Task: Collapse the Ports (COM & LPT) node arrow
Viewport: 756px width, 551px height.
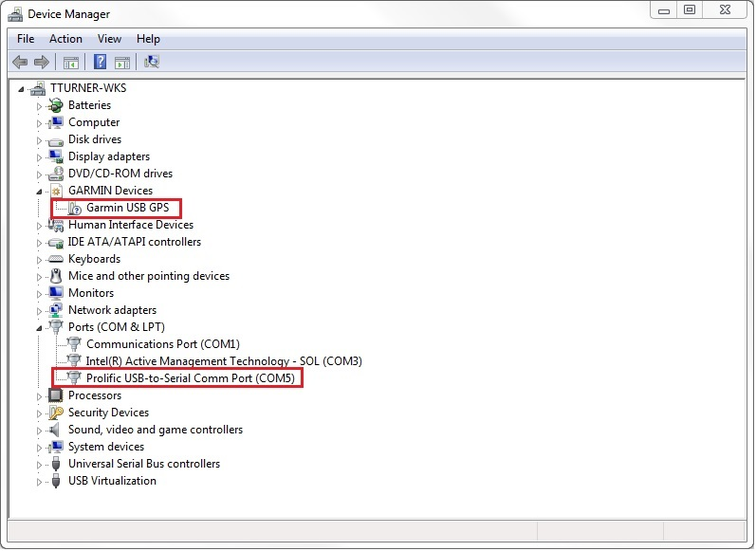Action: click(x=39, y=328)
